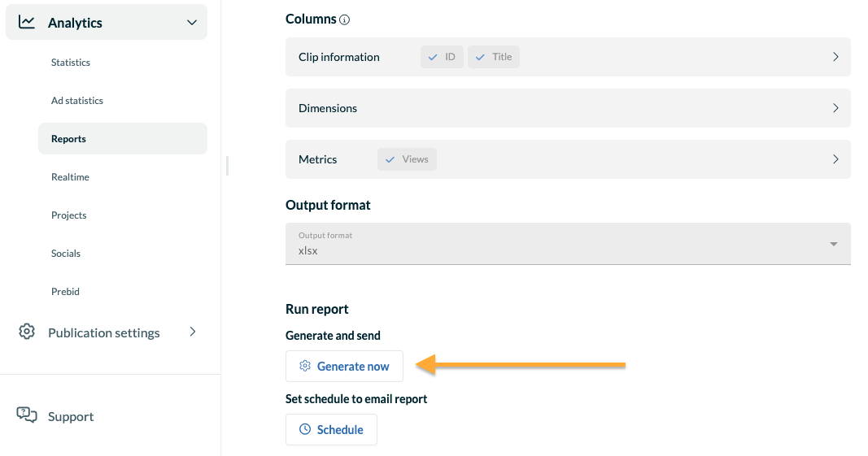Click the Generate now button
This screenshot has width=868, height=456.
(344, 366)
